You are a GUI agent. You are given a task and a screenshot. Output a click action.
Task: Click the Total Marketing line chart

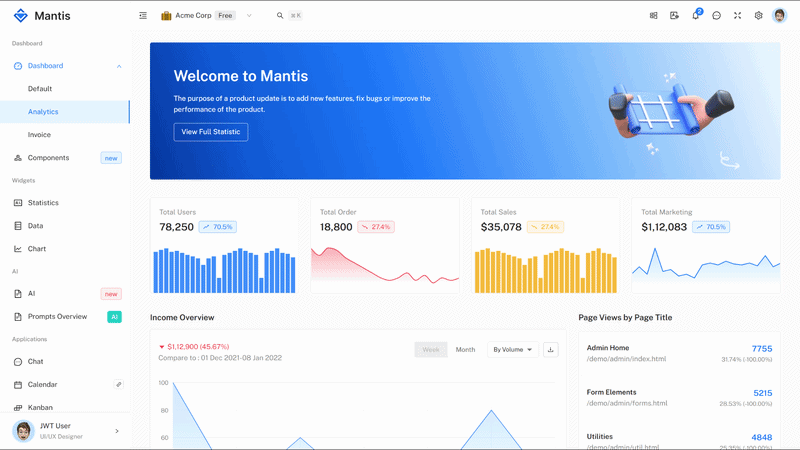click(x=706, y=264)
